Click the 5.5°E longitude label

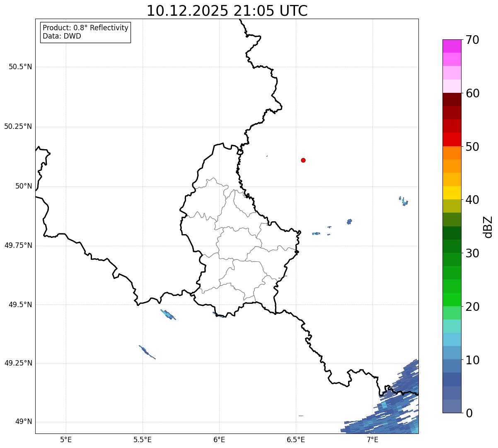pyautogui.click(x=143, y=439)
